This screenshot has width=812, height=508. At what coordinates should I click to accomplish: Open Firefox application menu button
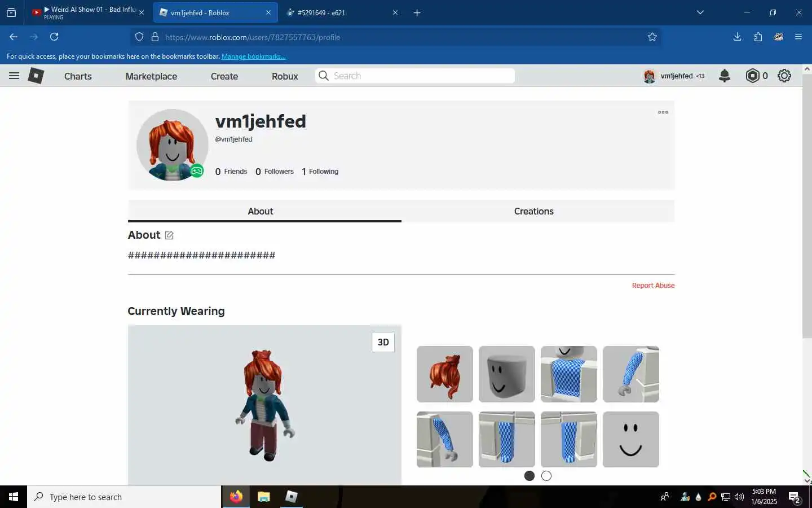click(798, 37)
